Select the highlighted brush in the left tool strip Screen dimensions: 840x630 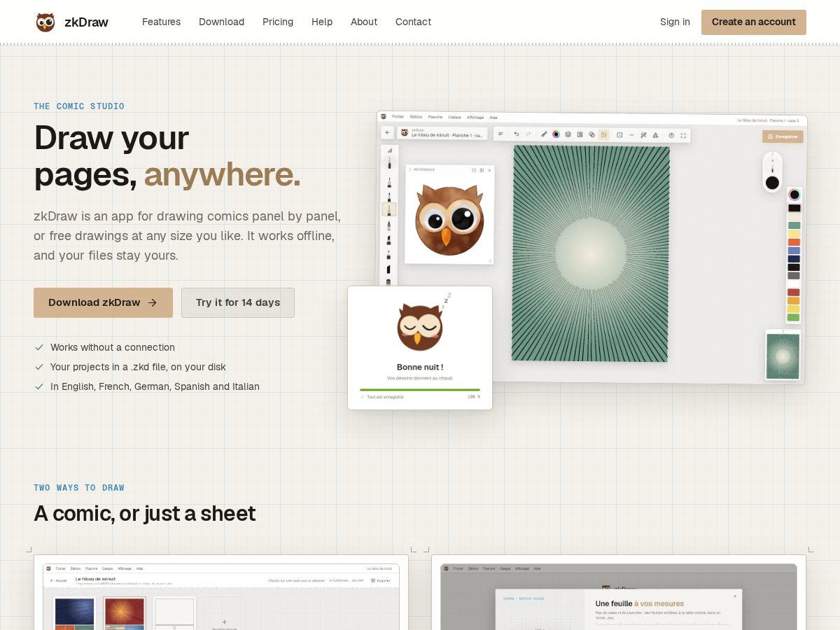pos(389,209)
